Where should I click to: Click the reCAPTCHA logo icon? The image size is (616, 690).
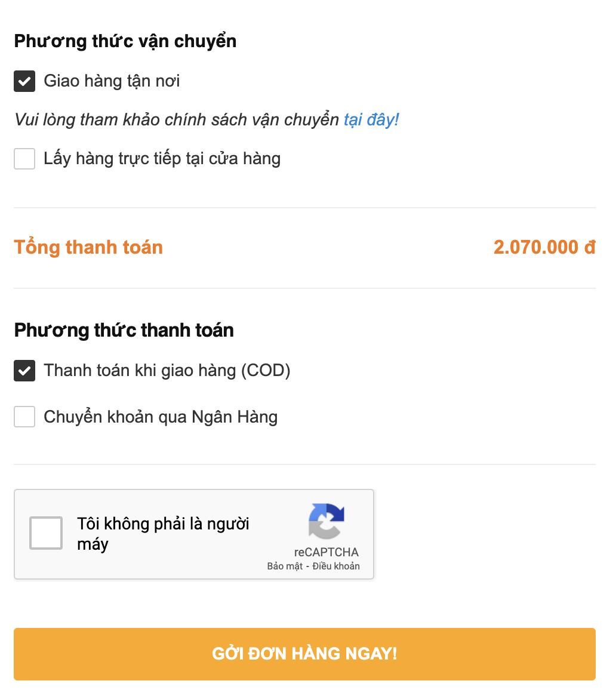pyautogui.click(x=327, y=521)
